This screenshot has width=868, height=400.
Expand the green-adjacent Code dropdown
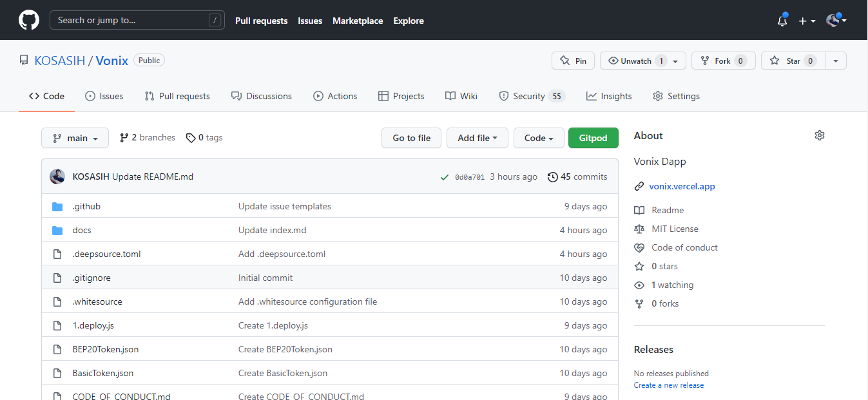pyautogui.click(x=539, y=138)
